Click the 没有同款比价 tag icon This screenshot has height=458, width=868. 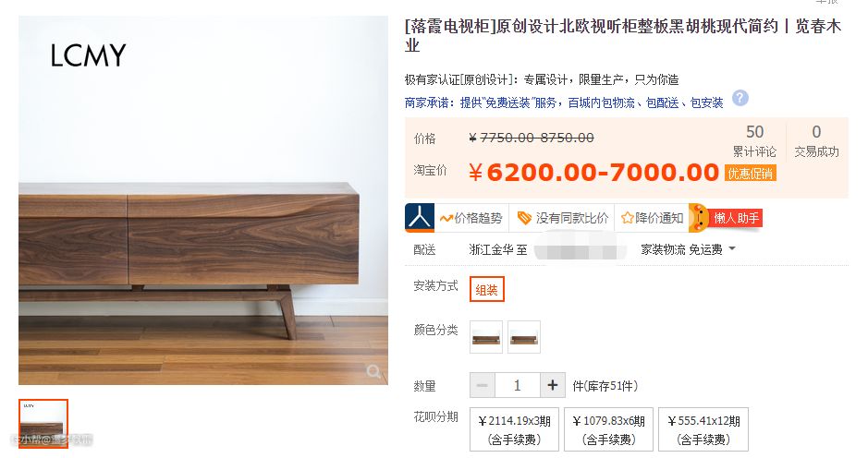(524, 218)
